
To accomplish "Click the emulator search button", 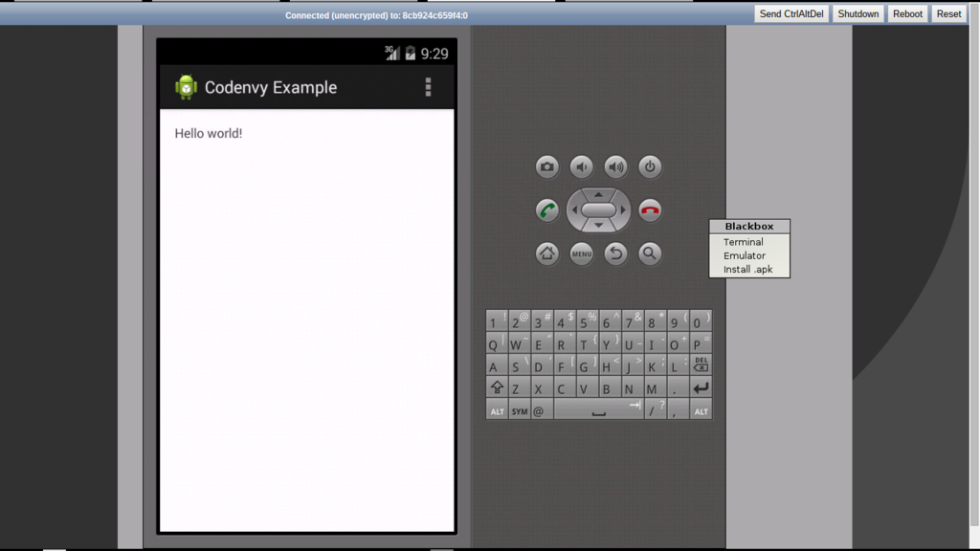I will click(650, 253).
